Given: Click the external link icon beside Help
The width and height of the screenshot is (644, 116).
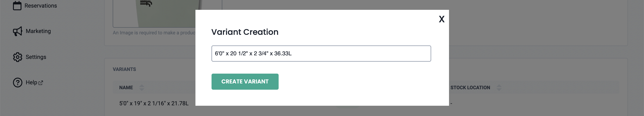Looking at the screenshot, I should (x=41, y=83).
